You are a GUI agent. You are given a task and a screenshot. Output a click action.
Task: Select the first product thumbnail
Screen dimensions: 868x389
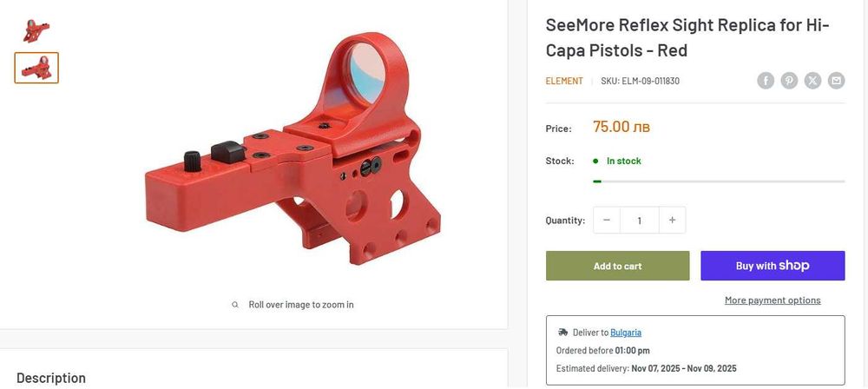pos(36,30)
